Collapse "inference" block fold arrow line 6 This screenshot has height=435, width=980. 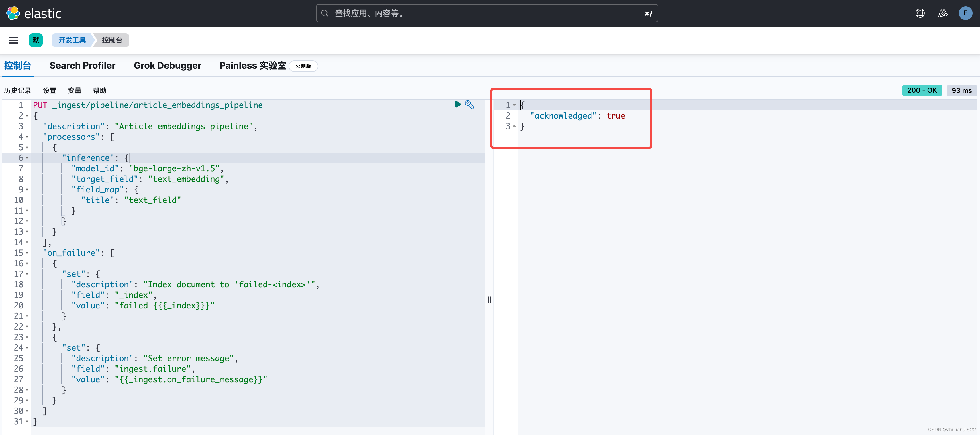point(27,158)
